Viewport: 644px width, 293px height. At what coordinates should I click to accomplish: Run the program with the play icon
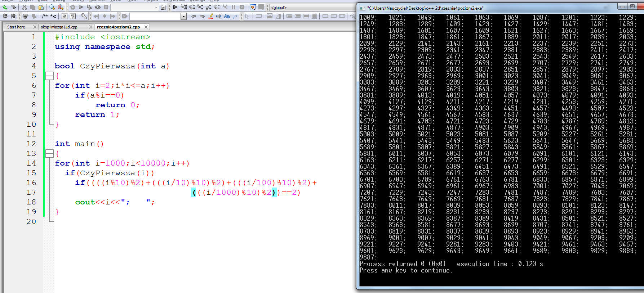81,7
